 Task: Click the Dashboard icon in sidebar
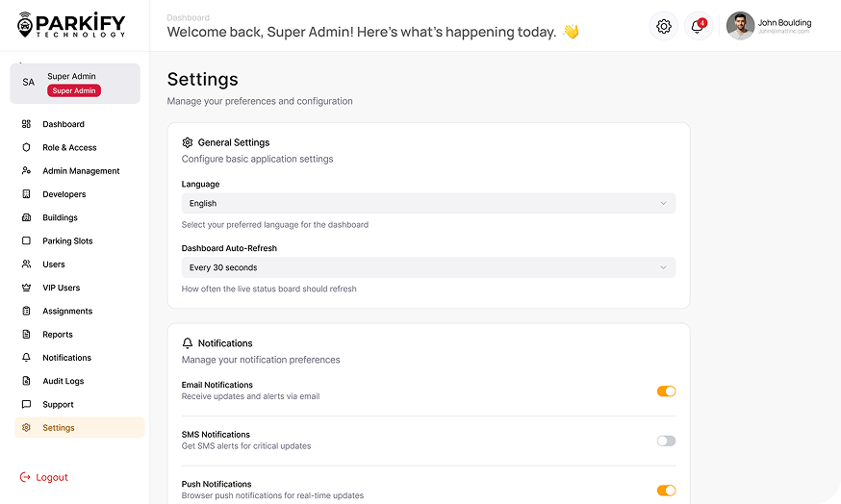[x=27, y=124]
